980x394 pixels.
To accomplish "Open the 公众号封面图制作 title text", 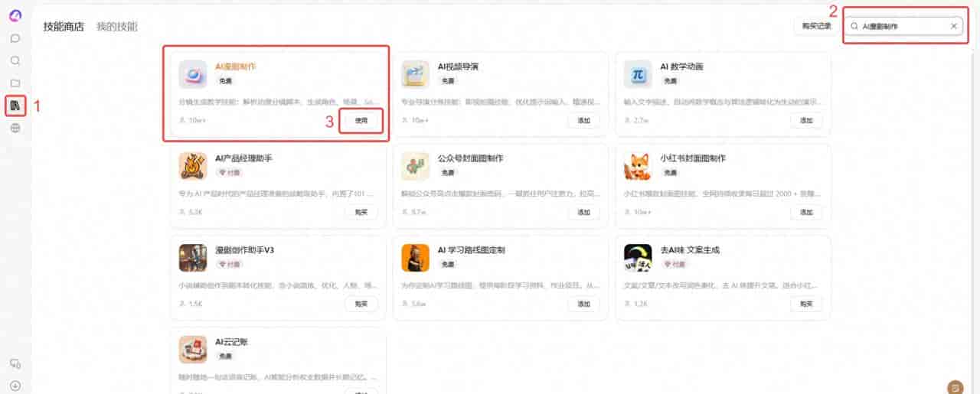I will click(x=470, y=158).
